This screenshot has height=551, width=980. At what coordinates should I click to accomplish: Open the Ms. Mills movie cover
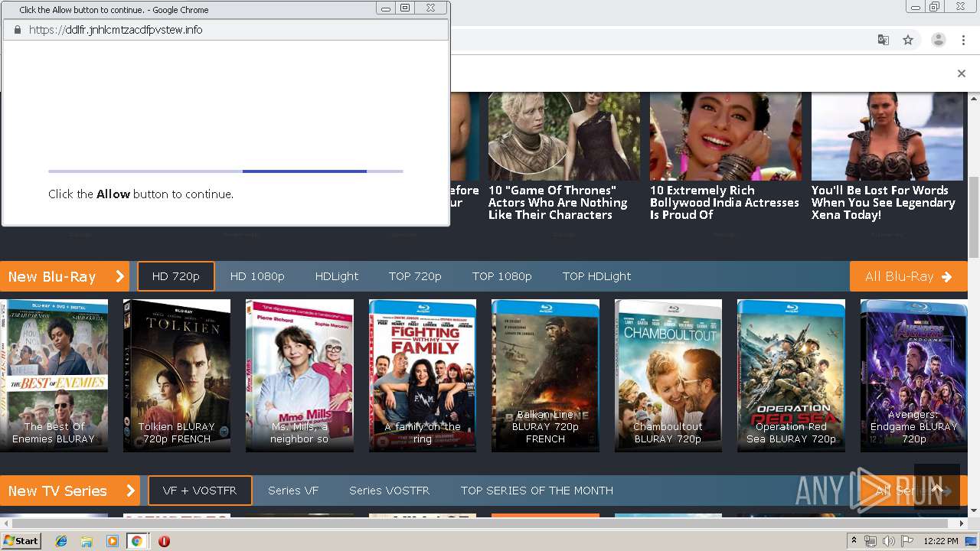pos(299,375)
